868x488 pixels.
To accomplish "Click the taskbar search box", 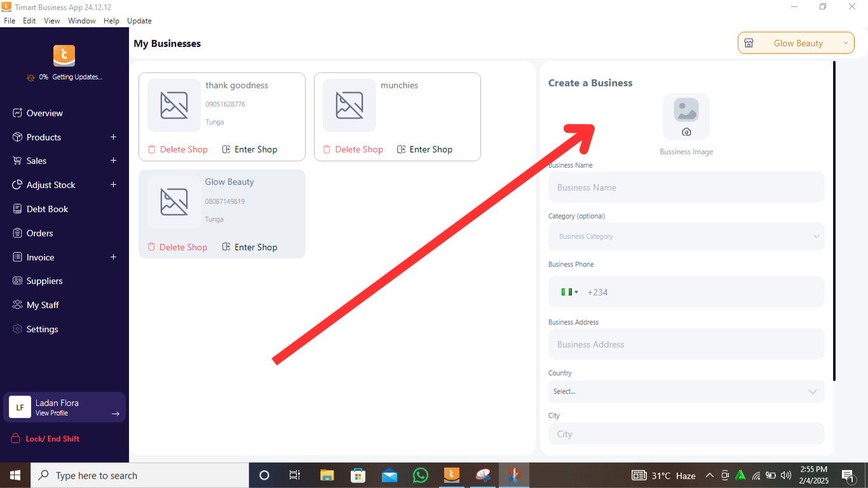I will pyautogui.click(x=139, y=475).
